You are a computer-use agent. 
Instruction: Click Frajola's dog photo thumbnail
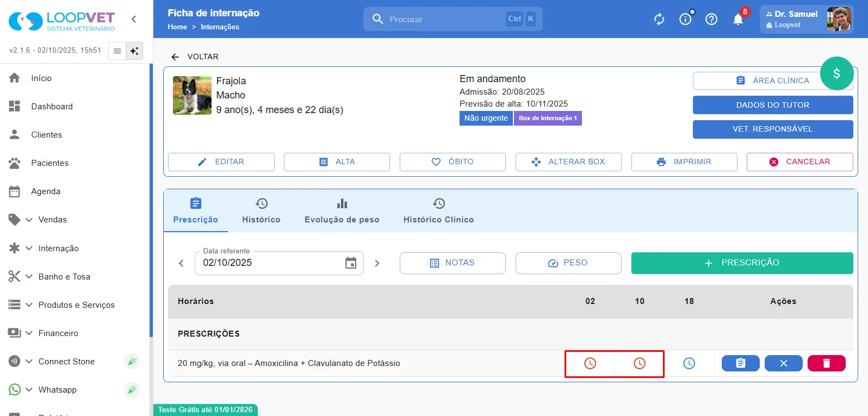[x=192, y=95]
